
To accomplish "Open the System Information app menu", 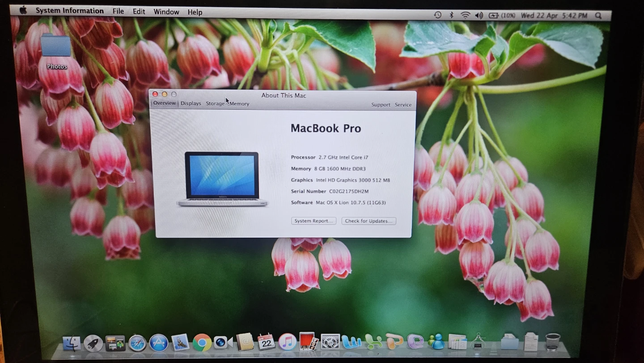I will point(70,11).
